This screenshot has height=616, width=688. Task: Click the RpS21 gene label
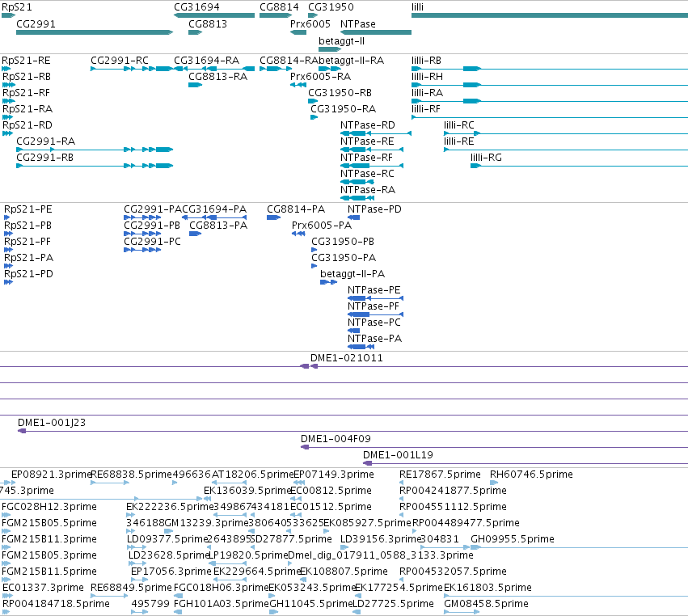(17, 7)
